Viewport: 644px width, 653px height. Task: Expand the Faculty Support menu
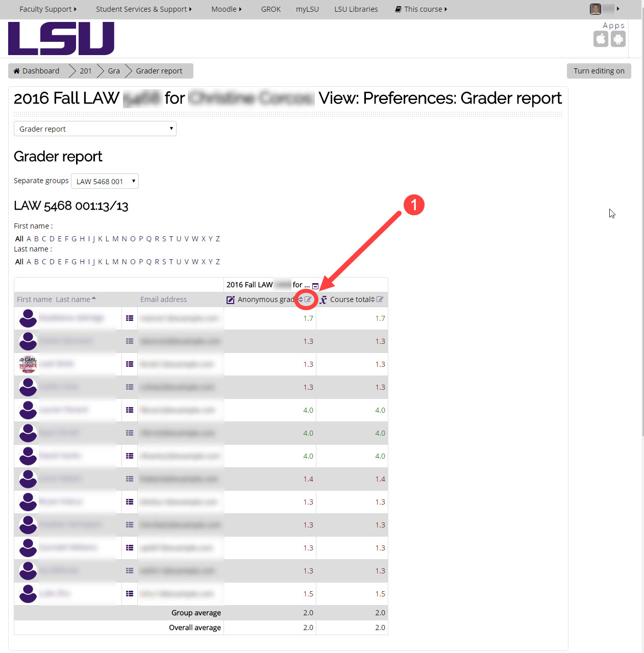pyautogui.click(x=48, y=9)
